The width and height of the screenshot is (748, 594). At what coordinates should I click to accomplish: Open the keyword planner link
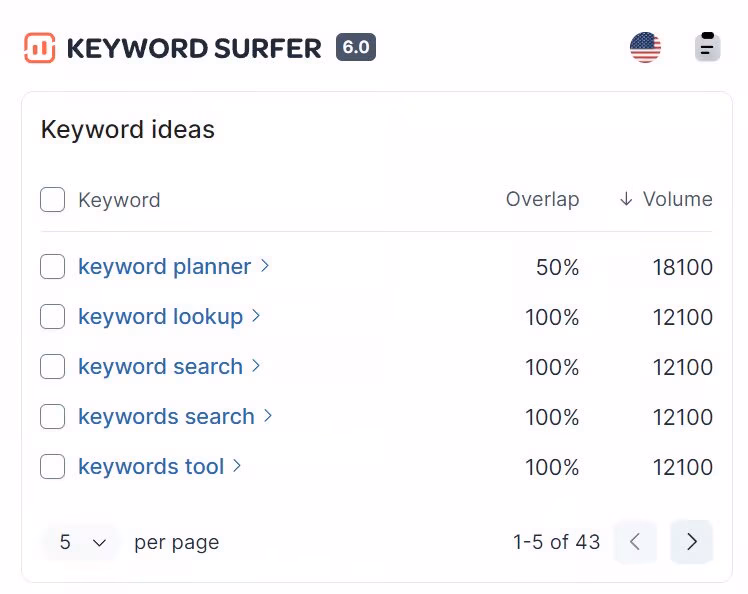(164, 267)
